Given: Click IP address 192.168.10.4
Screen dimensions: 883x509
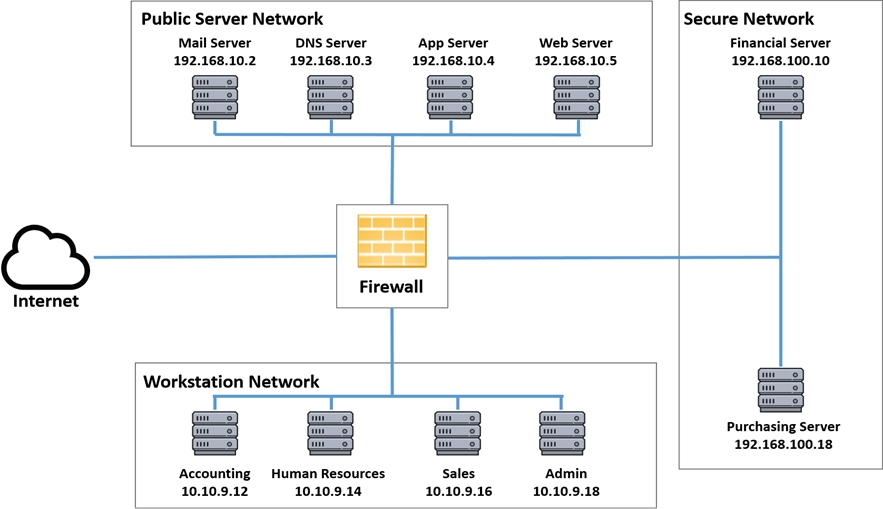Looking at the screenshot, I should point(453,60).
